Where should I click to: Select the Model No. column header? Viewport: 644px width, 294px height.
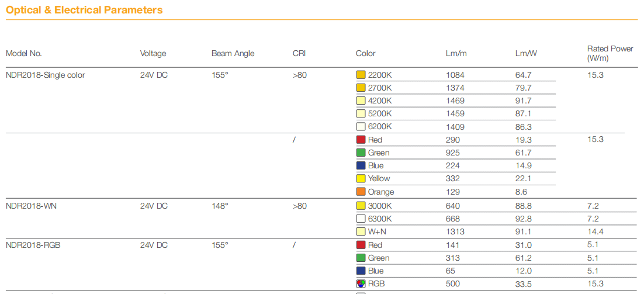tap(24, 53)
